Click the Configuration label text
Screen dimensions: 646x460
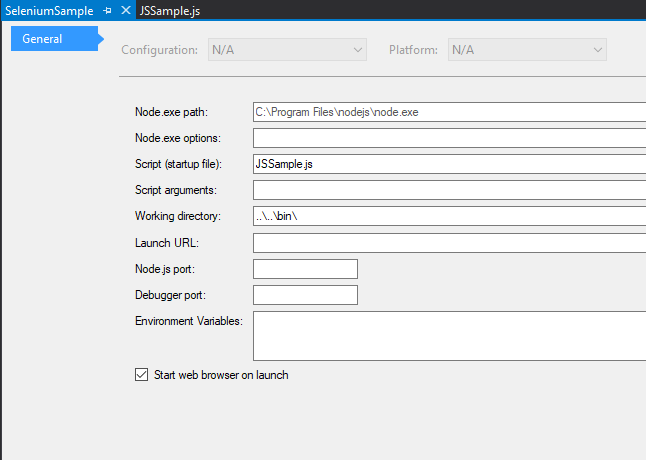click(x=160, y=50)
